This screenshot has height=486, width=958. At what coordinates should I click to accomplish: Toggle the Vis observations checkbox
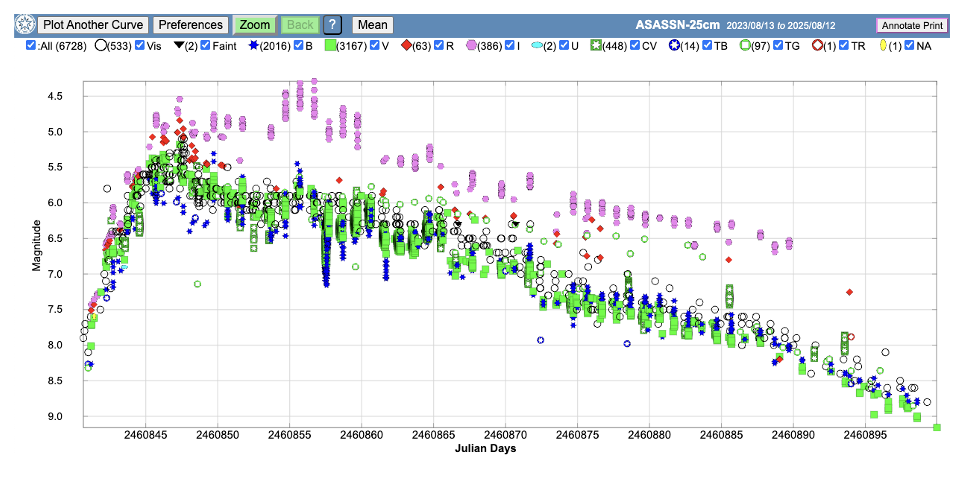click(139, 46)
